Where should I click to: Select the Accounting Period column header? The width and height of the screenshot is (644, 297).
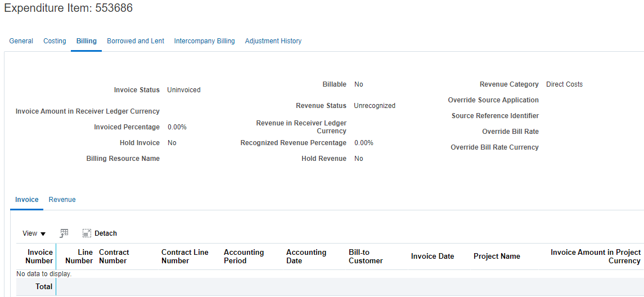pos(244,256)
